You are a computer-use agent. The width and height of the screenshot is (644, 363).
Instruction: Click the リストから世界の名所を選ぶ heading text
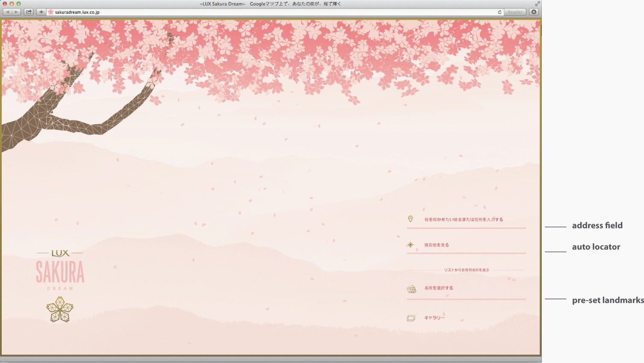click(466, 270)
